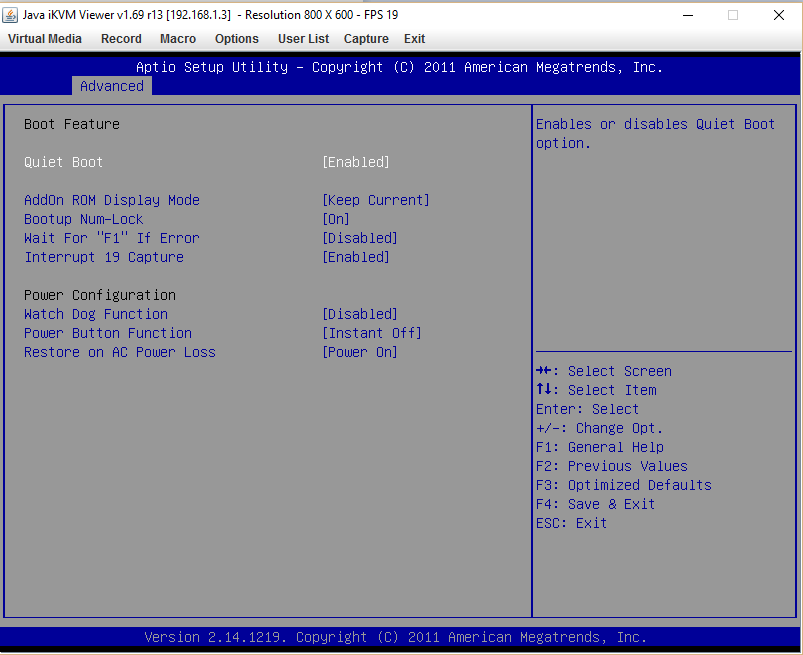803x655 pixels.
Task: Open the Capture menu
Action: point(366,39)
